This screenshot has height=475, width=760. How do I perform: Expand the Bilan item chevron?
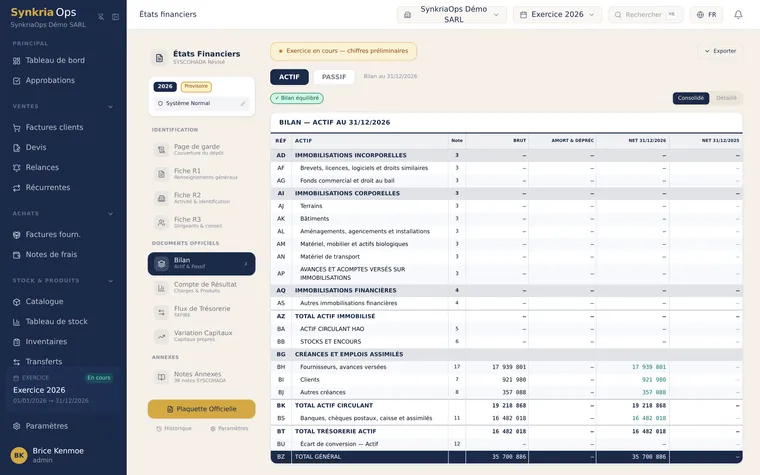tap(246, 264)
